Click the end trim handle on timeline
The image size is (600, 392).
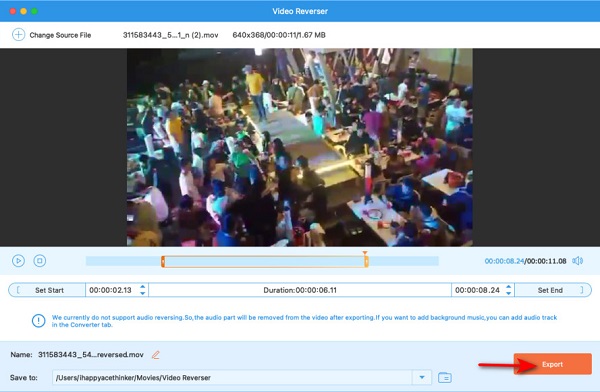point(366,261)
